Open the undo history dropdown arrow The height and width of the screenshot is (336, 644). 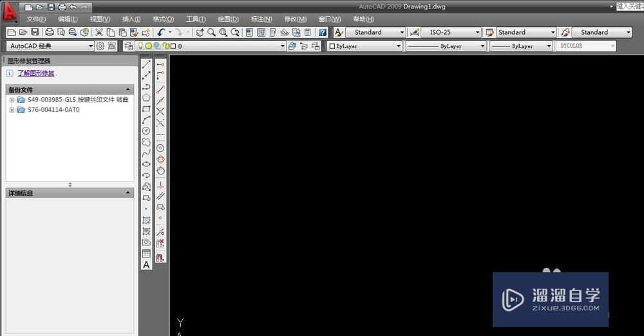[x=169, y=32]
